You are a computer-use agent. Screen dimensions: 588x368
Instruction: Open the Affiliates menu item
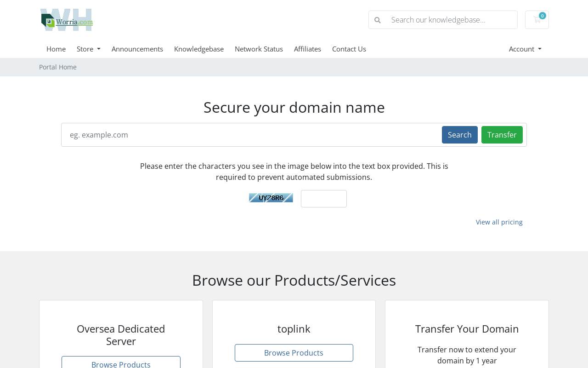pyautogui.click(x=307, y=49)
